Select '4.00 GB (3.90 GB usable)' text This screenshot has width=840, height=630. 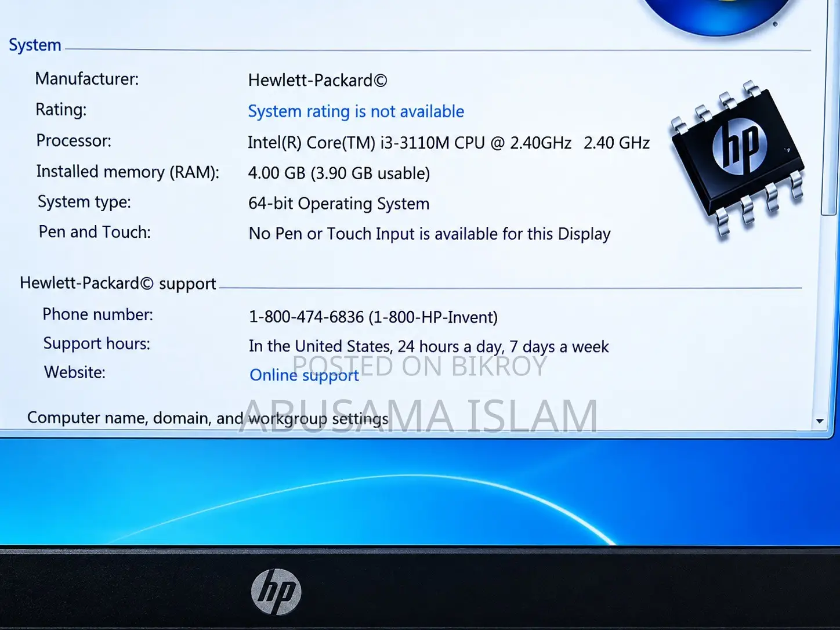[x=339, y=173]
